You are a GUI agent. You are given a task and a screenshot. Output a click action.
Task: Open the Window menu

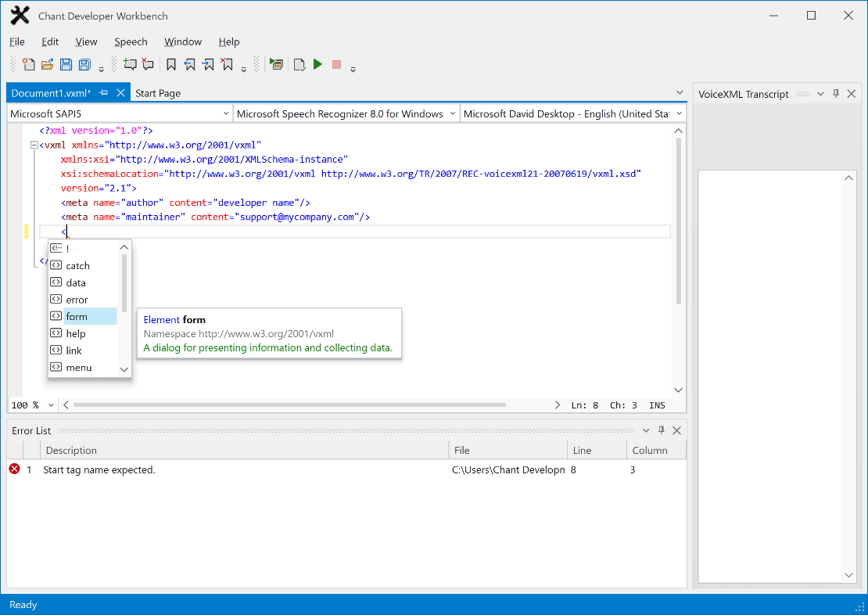(183, 41)
